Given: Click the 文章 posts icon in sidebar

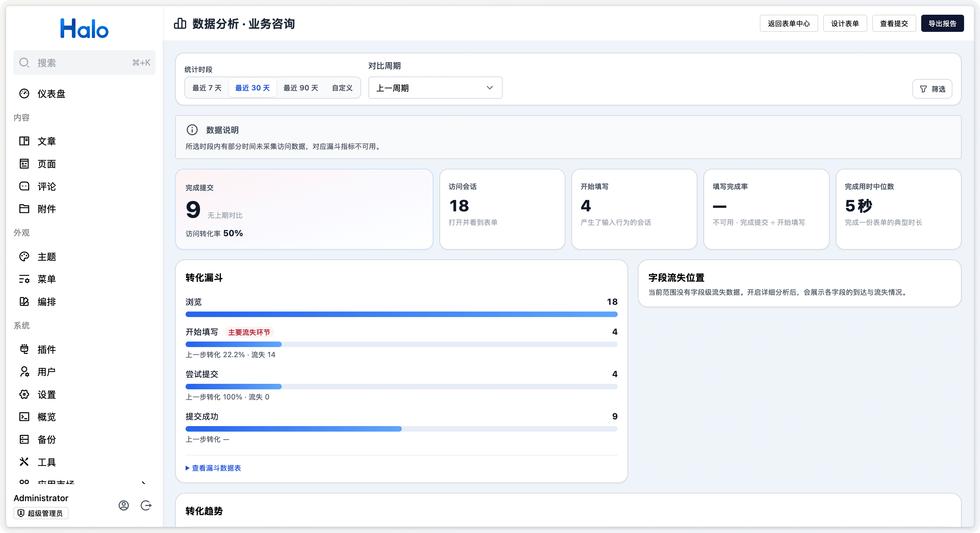Looking at the screenshot, I should (24, 141).
